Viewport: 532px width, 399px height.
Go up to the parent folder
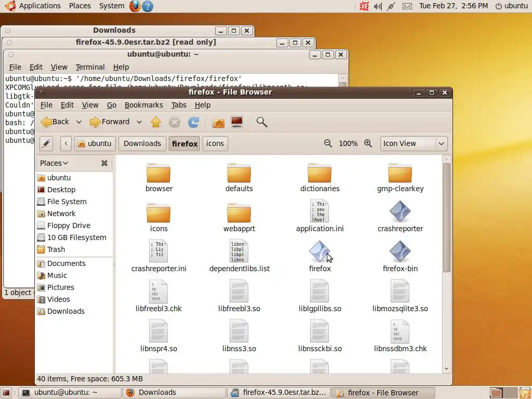[x=156, y=122]
